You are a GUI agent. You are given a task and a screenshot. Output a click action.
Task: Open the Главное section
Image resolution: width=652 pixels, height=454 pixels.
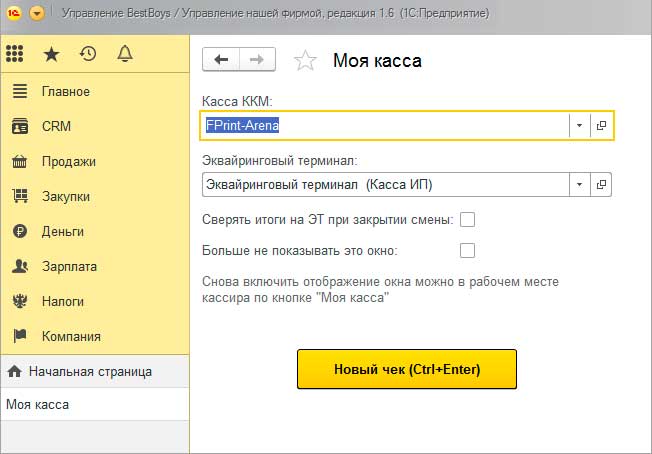click(94, 91)
